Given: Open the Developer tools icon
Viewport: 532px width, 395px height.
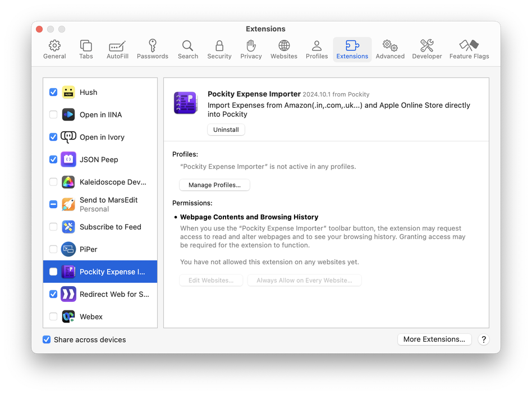Looking at the screenshot, I should click(x=427, y=45).
